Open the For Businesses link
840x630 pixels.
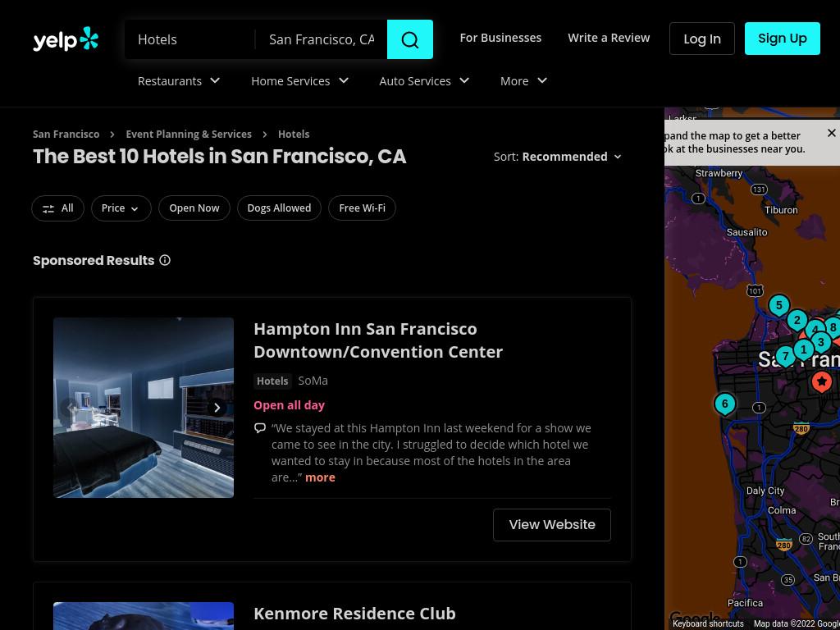(x=500, y=38)
